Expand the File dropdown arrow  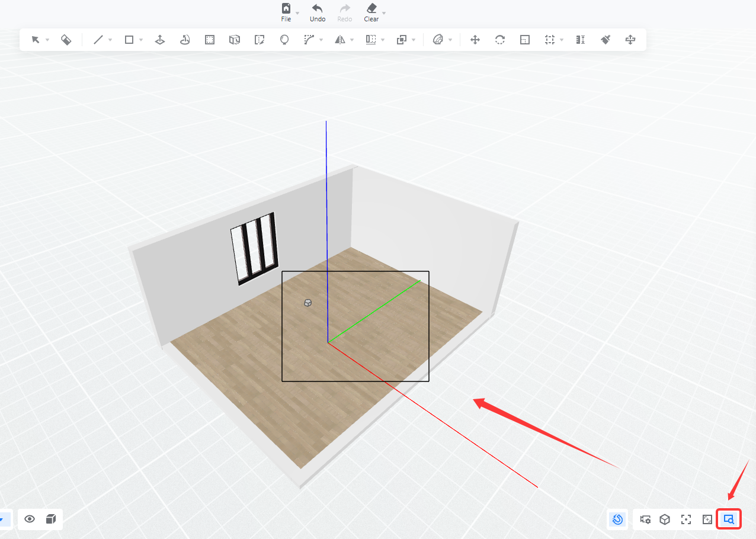click(297, 13)
